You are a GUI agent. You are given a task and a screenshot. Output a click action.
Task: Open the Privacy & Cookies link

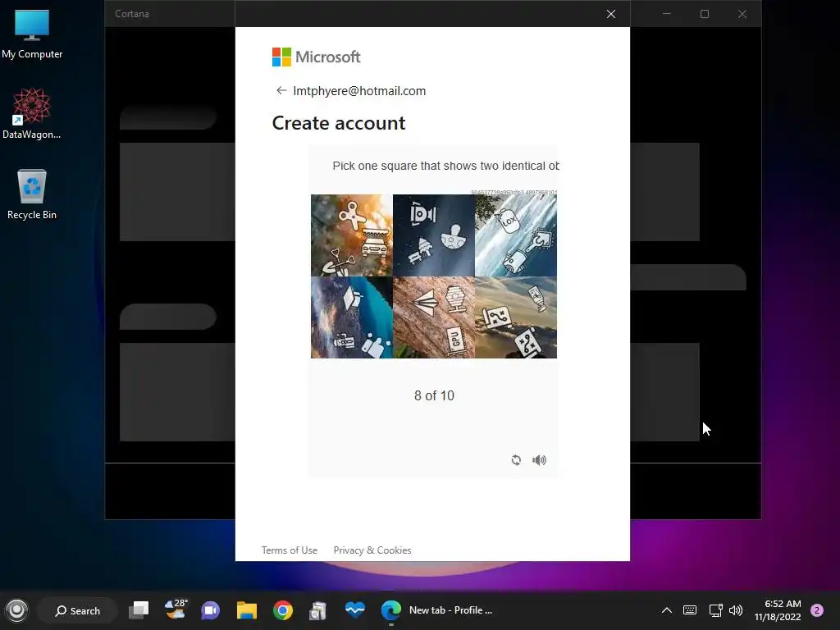click(372, 550)
